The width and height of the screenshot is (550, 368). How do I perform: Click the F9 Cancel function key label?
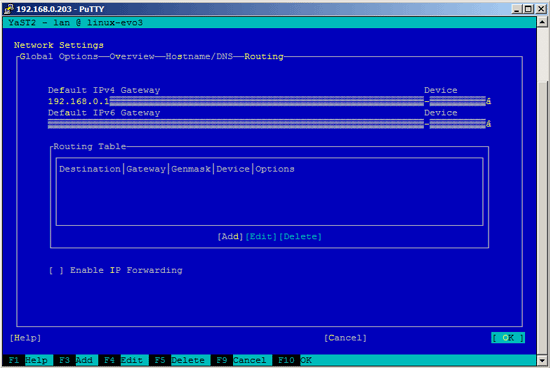241,360
